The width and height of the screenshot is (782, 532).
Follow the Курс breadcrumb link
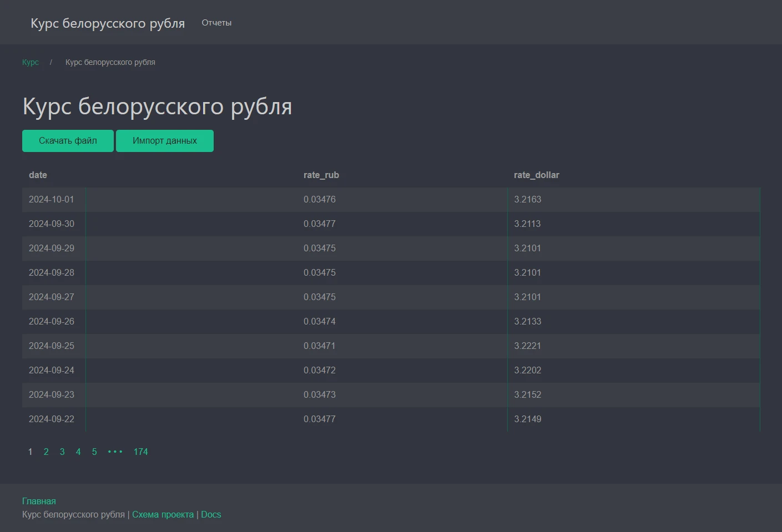point(30,62)
